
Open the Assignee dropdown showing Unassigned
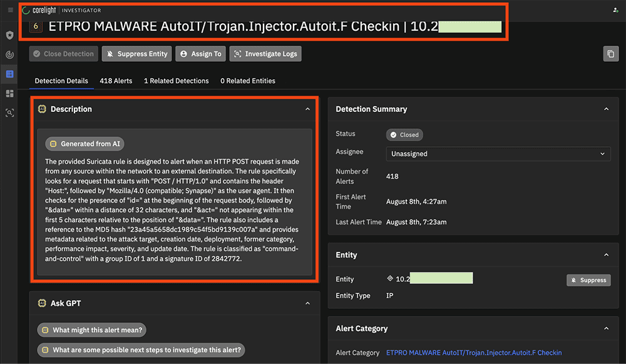point(498,153)
